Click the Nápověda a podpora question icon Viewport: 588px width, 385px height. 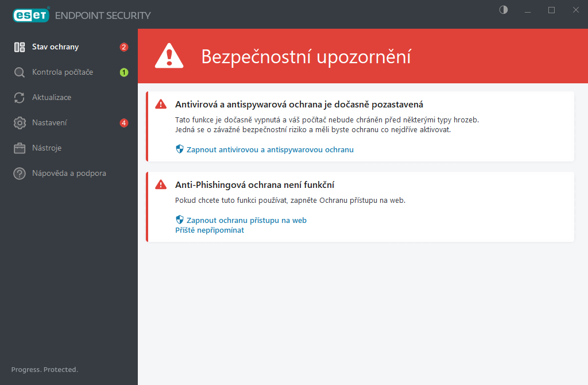(20, 174)
